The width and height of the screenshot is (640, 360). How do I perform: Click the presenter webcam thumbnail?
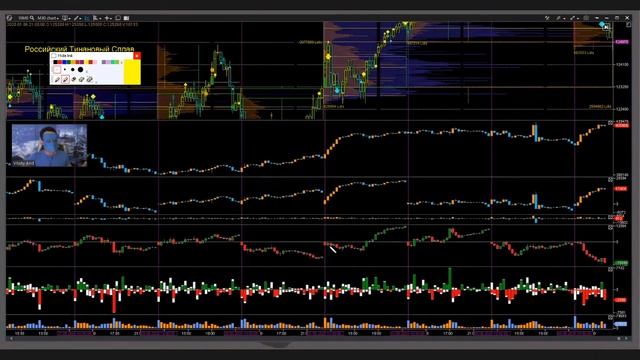49,145
